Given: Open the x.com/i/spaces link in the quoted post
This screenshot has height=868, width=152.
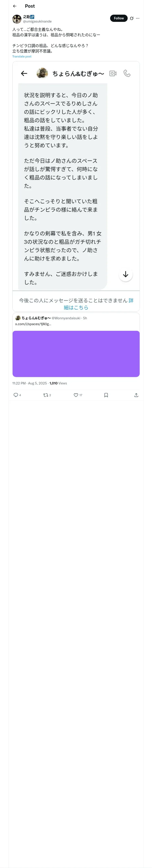Looking at the screenshot, I should [33, 324].
